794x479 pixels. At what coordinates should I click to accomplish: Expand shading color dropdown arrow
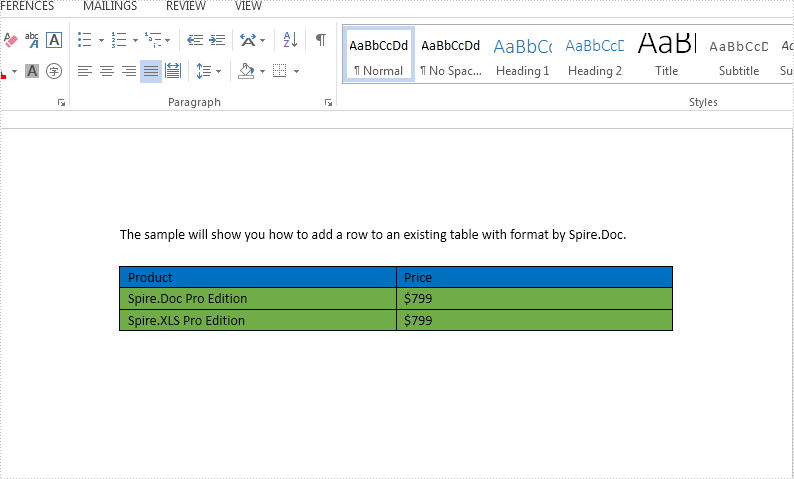coord(262,71)
